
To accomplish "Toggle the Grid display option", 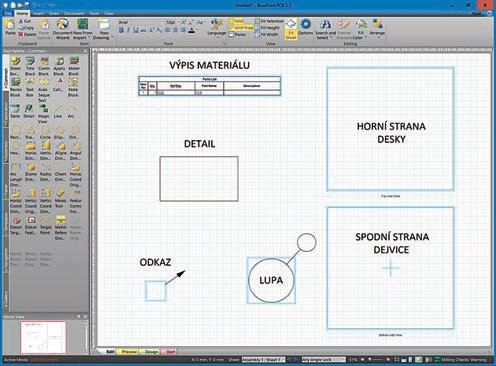I will tap(236, 21).
